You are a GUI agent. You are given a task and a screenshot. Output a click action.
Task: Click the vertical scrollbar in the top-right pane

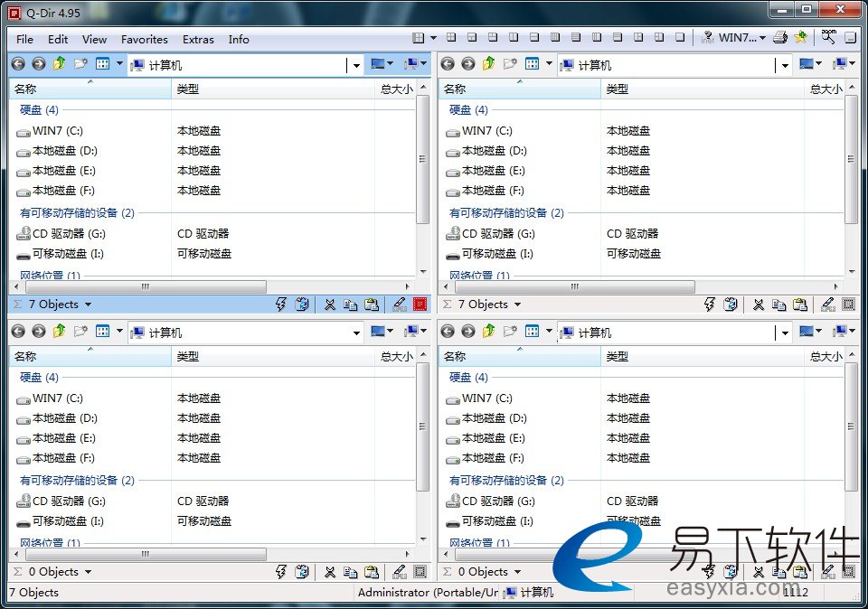[x=852, y=159]
